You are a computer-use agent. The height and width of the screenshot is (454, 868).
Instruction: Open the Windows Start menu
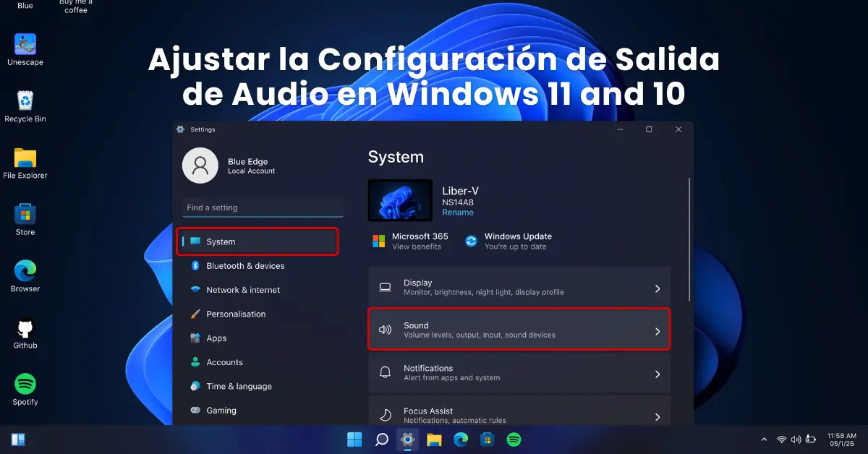click(x=354, y=439)
